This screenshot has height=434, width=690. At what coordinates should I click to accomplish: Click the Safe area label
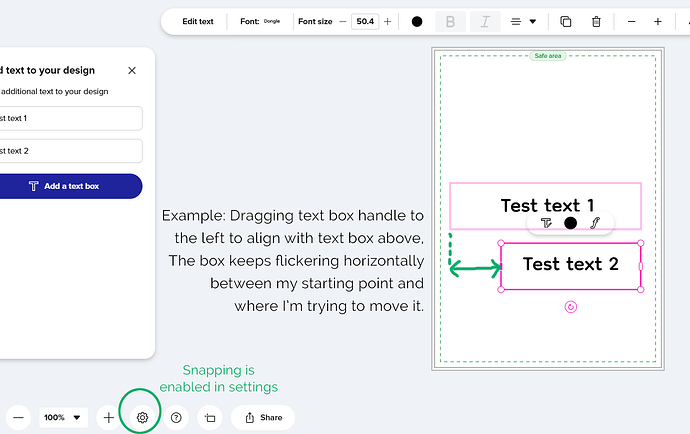[x=548, y=56]
